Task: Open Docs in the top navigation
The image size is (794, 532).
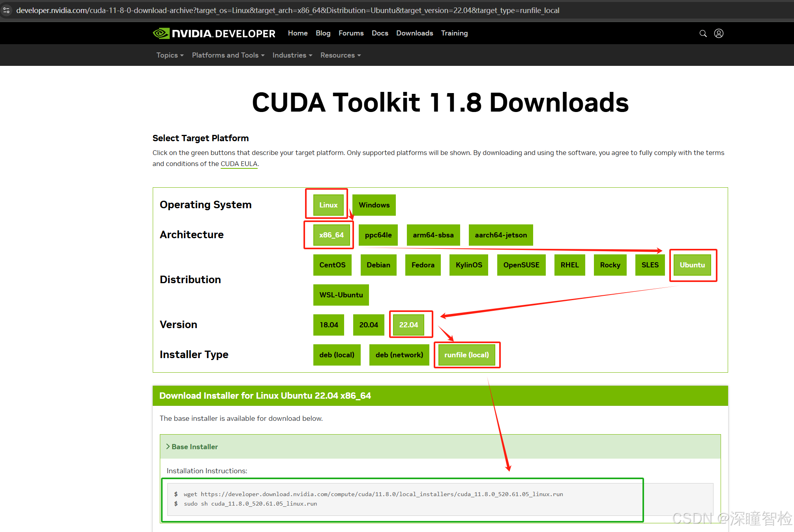Action: click(x=380, y=33)
